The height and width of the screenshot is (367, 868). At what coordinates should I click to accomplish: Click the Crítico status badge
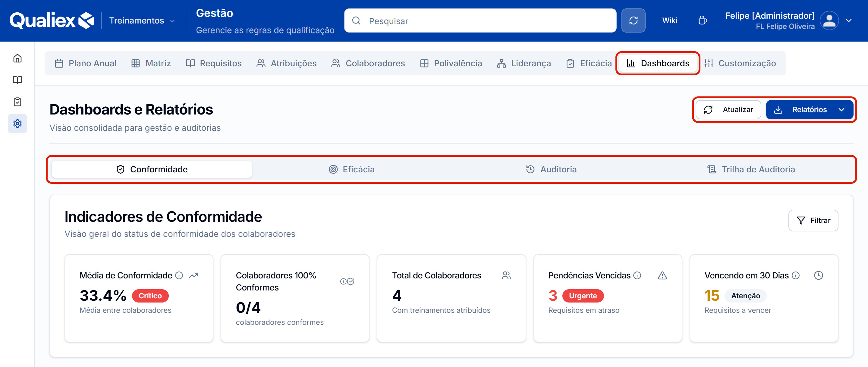[x=150, y=296]
